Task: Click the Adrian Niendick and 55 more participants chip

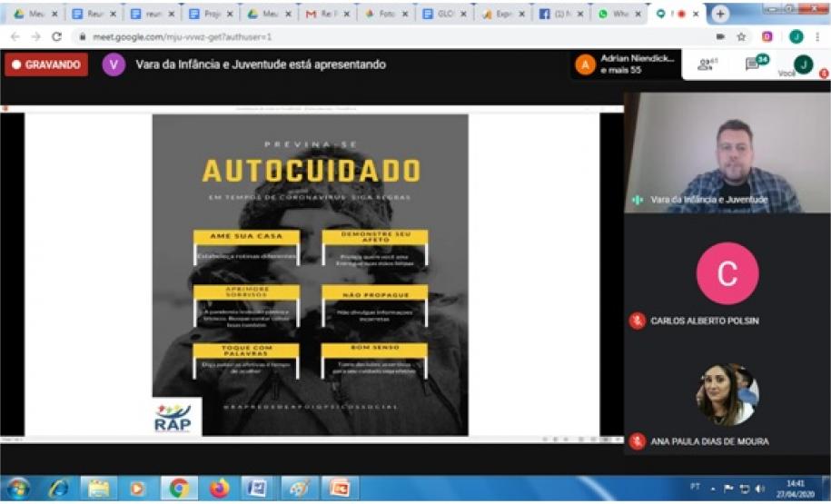Action: pyautogui.click(x=627, y=64)
